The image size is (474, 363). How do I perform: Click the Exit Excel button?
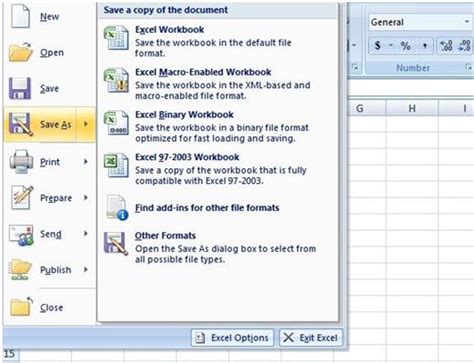pos(311,338)
